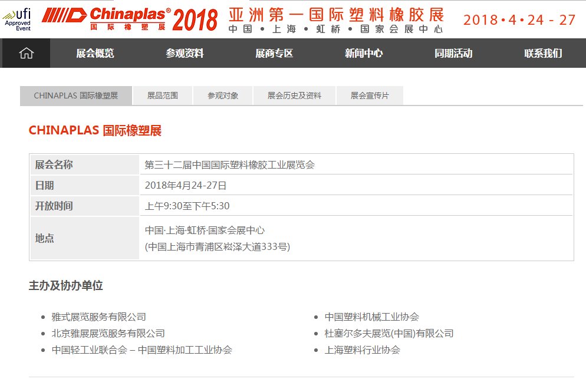Switch to the 展会历史及资料 tab

click(x=294, y=95)
